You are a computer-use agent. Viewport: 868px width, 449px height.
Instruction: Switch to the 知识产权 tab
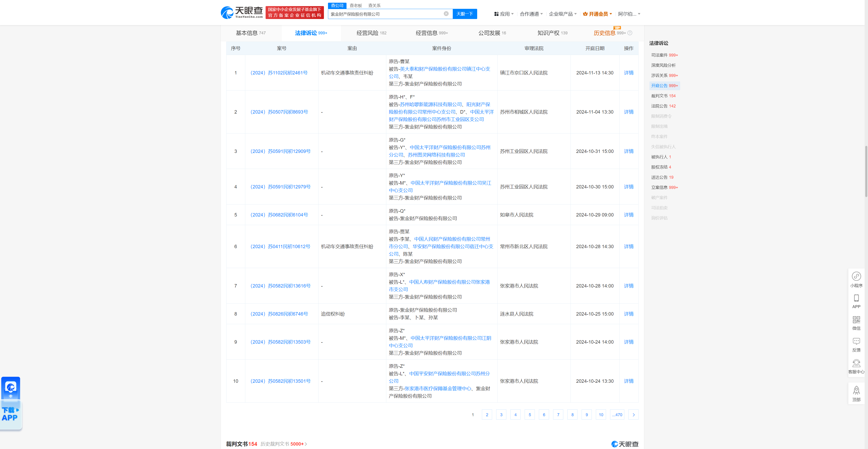[552, 33]
